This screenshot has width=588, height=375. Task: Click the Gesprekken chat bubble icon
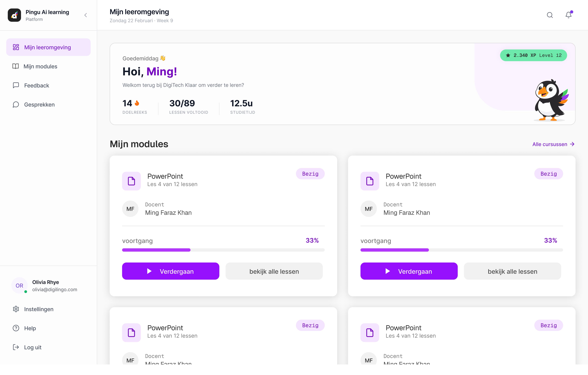click(16, 104)
